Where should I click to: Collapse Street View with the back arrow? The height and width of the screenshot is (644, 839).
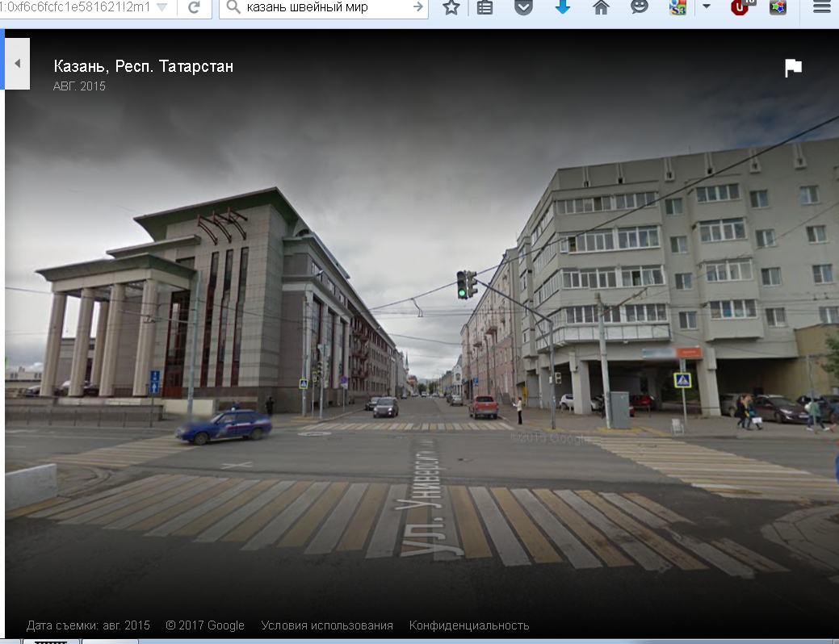[x=17, y=64]
